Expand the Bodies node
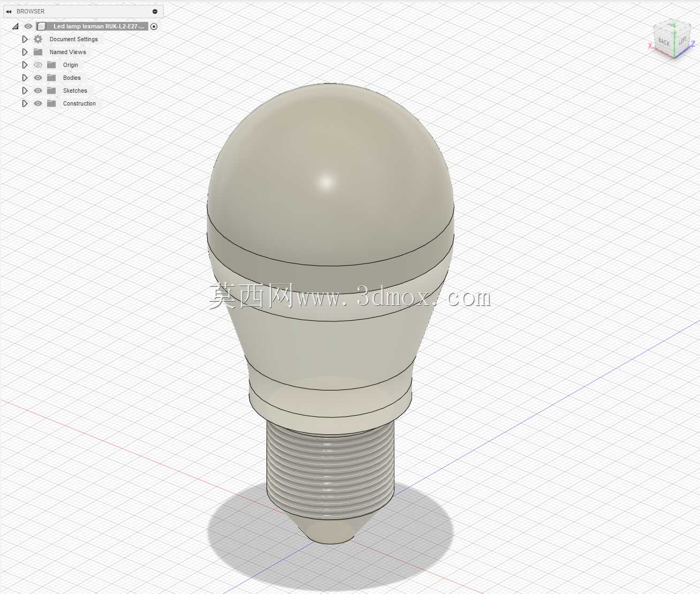The width and height of the screenshot is (700, 594). point(25,78)
